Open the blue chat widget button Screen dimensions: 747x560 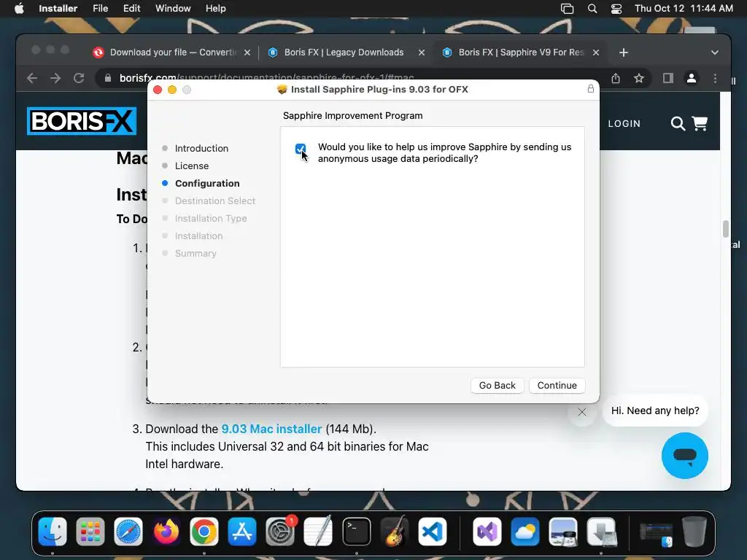(684, 455)
